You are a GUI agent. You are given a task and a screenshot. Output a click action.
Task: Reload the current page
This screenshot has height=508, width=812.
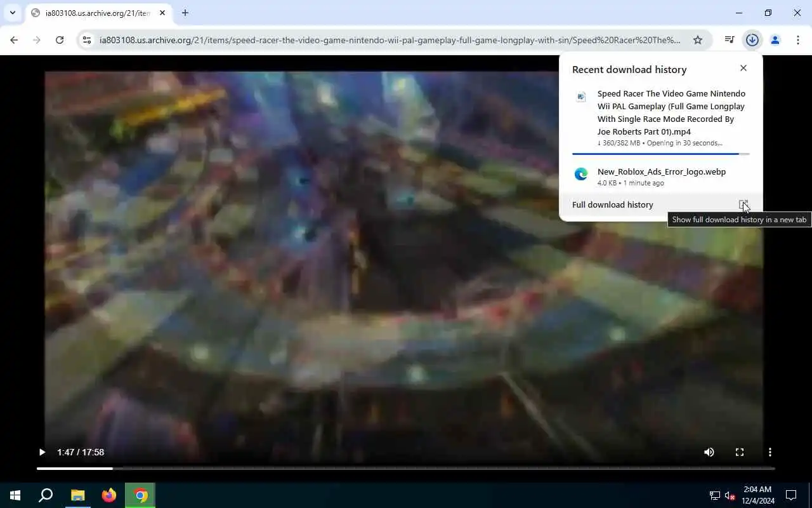[x=60, y=40]
